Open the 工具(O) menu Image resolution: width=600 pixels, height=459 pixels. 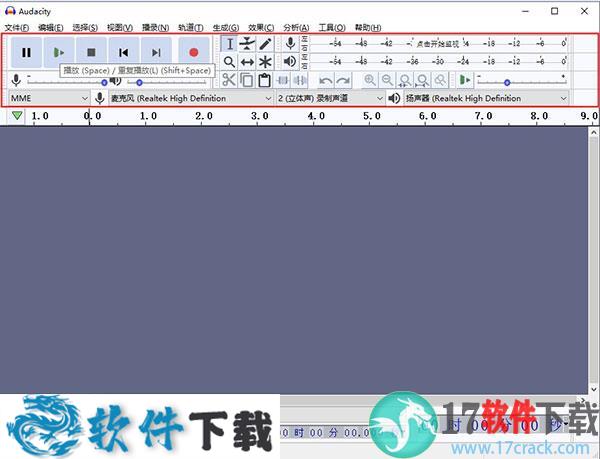332,28
